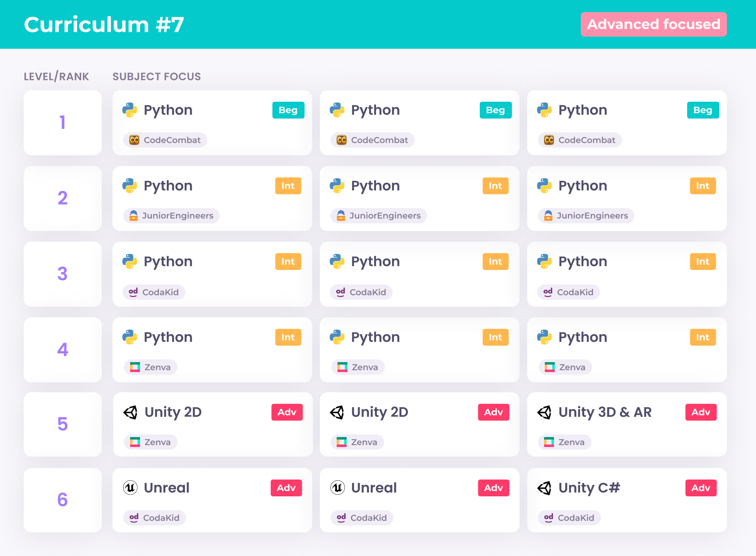This screenshot has width=756, height=556.
Task: Click the LEVEL/RANK column header
Action: pos(56,76)
